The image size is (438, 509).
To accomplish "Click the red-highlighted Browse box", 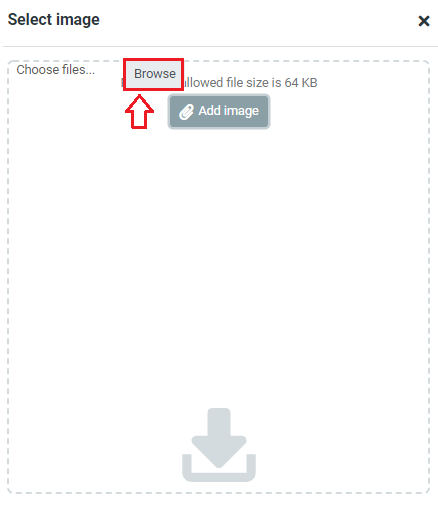I will tap(154, 74).
